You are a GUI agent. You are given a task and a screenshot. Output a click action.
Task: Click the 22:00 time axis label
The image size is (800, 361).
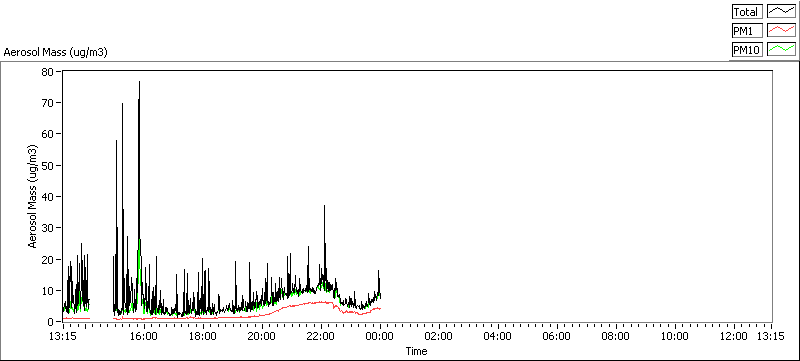(321, 337)
